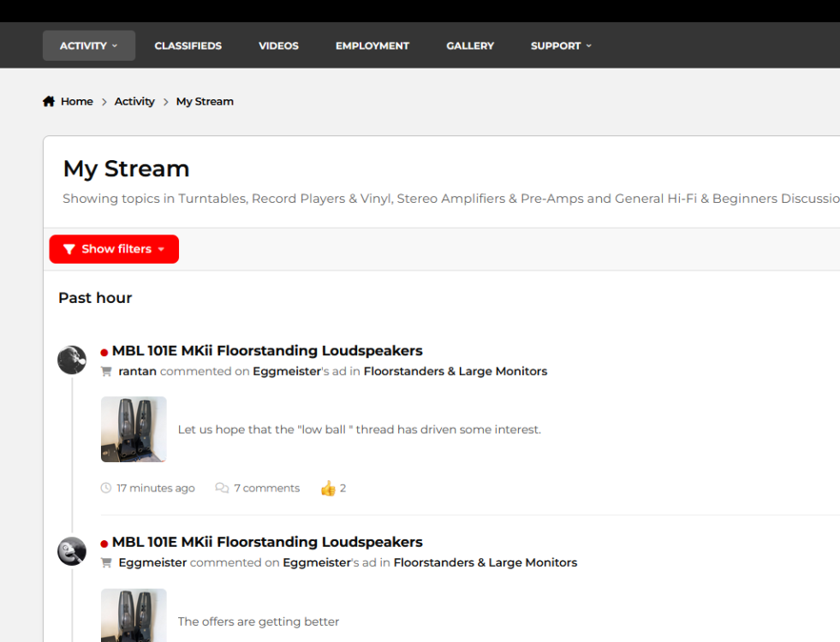Click the red unread dot on first post

coord(104,352)
